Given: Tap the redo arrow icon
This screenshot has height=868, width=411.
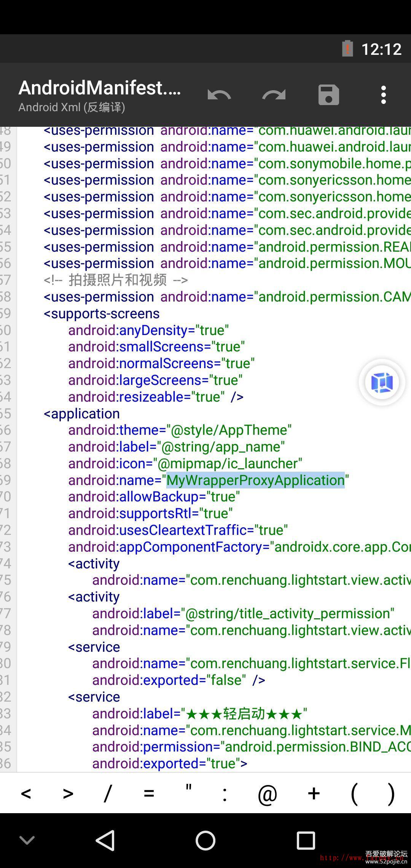Looking at the screenshot, I should point(274,95).
